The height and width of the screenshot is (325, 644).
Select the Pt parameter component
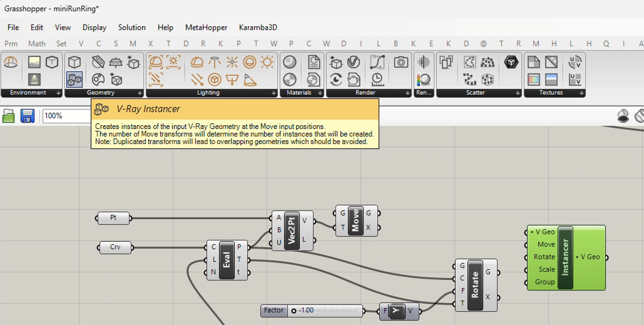[113, 218]
